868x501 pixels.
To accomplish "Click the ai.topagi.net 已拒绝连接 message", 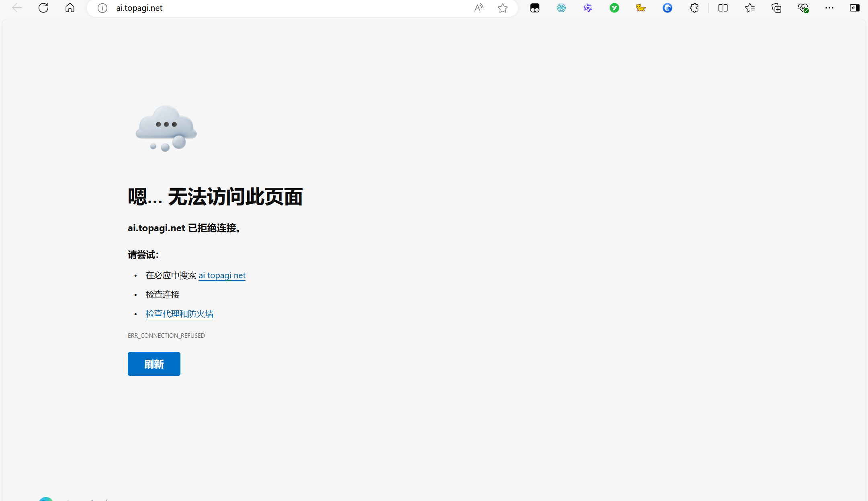I will 185,228.
